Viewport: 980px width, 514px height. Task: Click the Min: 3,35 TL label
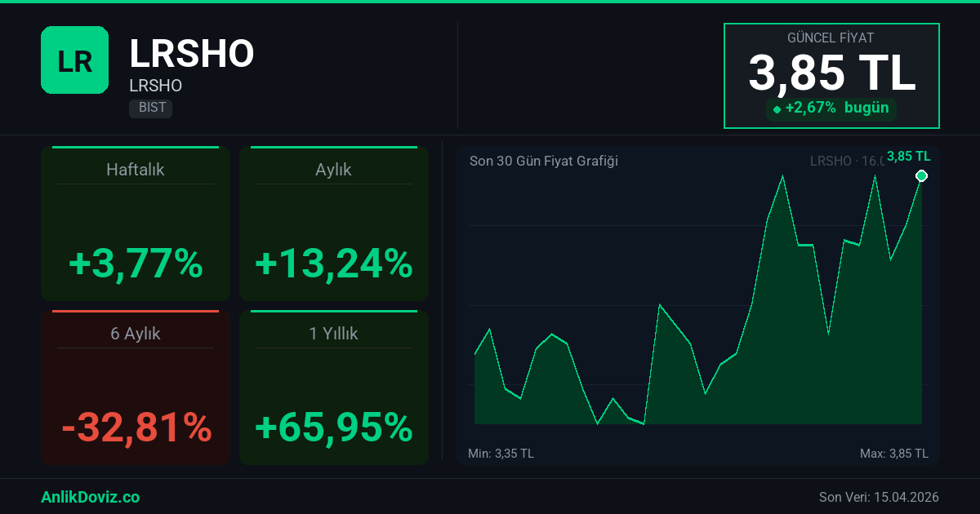501,454
